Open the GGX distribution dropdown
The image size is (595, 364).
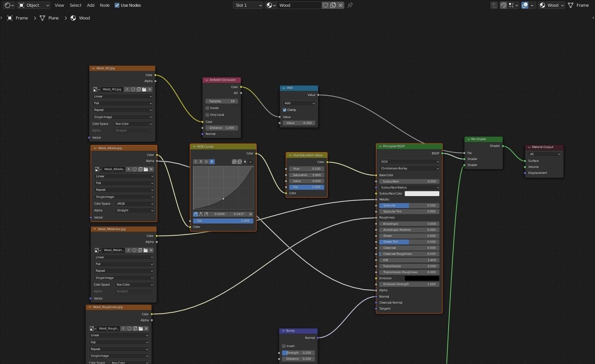coord(409,162)
